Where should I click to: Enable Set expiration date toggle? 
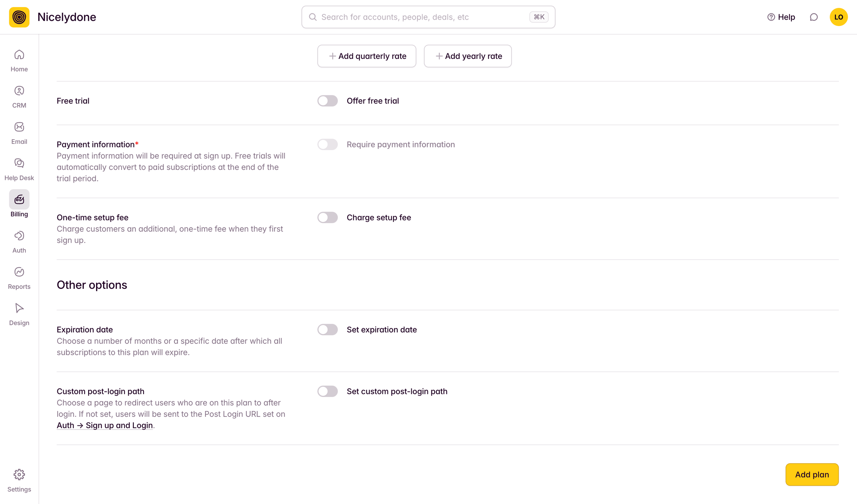(x=327, y=329)
